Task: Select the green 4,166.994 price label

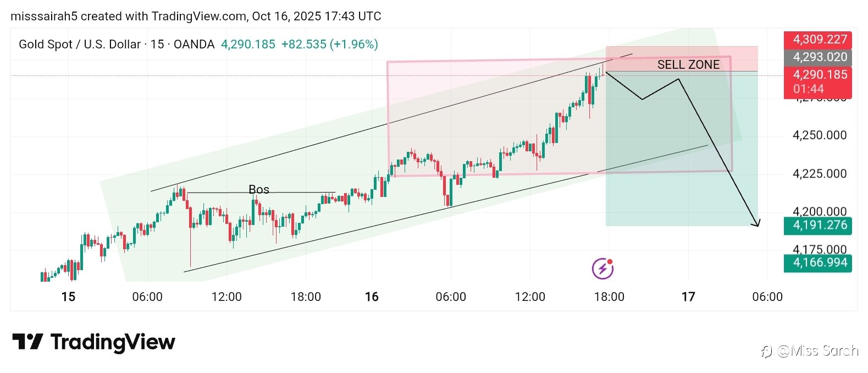Action: [819, 263]
